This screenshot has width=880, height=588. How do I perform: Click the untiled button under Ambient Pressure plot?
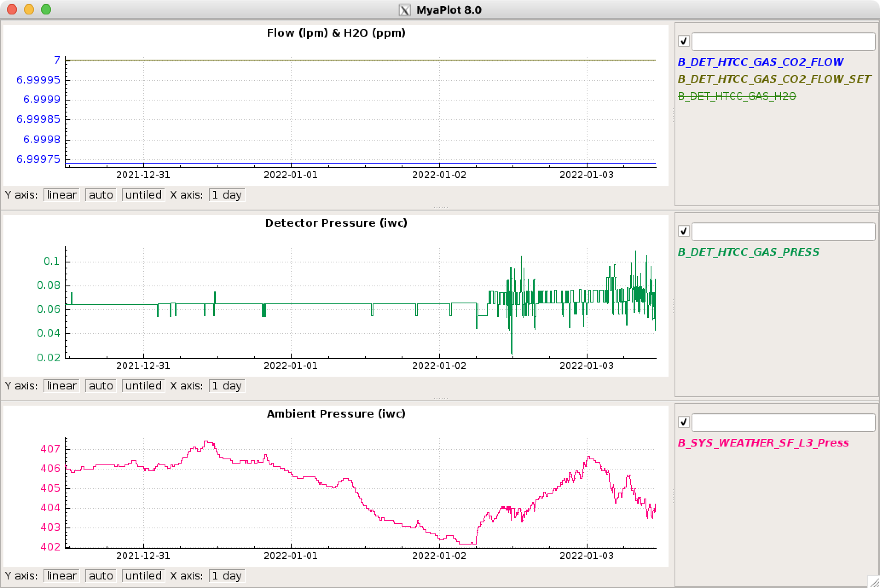[x=143, y=576]
